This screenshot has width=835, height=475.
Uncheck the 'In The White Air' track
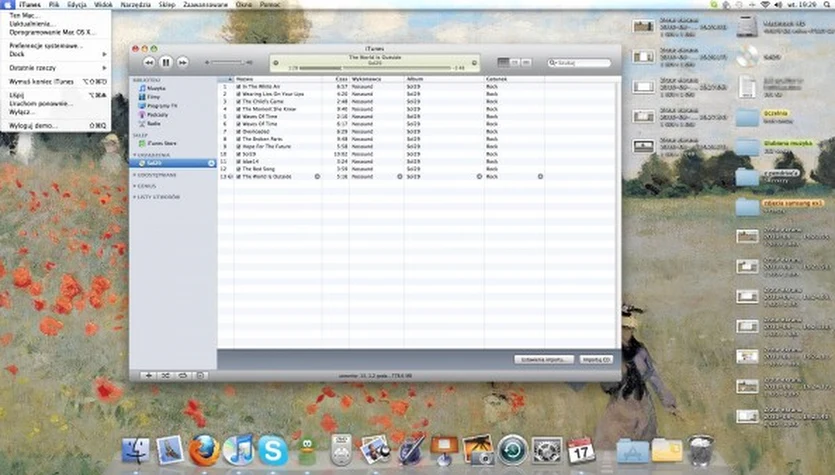coord(239,87)
